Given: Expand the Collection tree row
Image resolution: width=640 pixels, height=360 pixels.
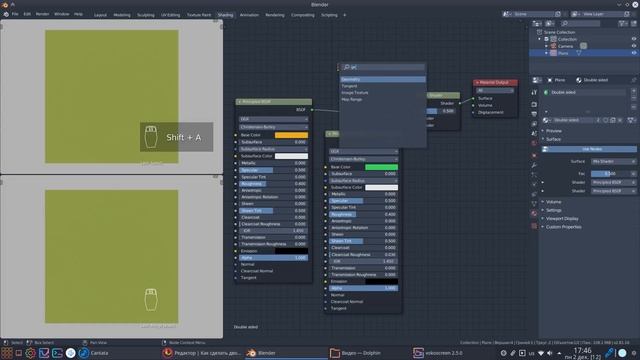Looking at the screenshot, I should (x=540, y=39).
